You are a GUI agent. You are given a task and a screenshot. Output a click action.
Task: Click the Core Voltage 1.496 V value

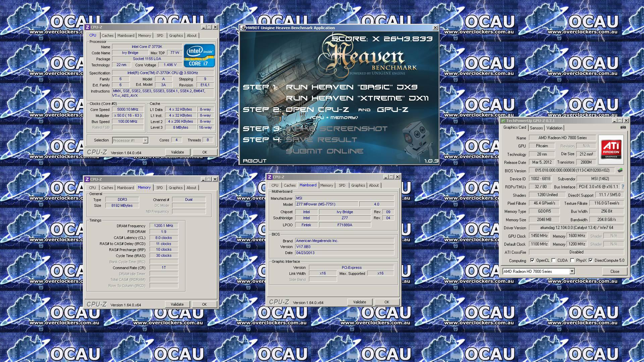170,65
